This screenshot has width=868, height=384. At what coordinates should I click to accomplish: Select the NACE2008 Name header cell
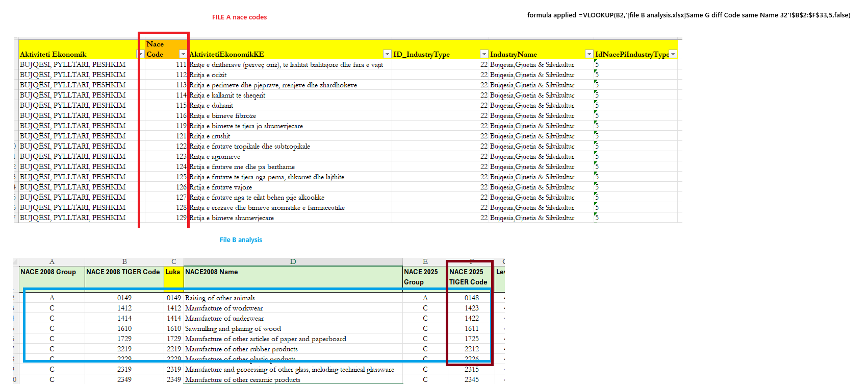click(x=293, y=277)
